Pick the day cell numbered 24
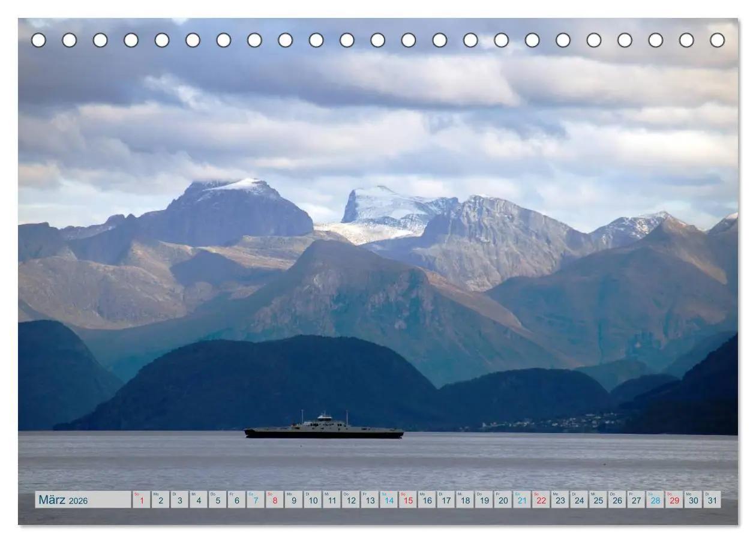 (x=579, y=500)
